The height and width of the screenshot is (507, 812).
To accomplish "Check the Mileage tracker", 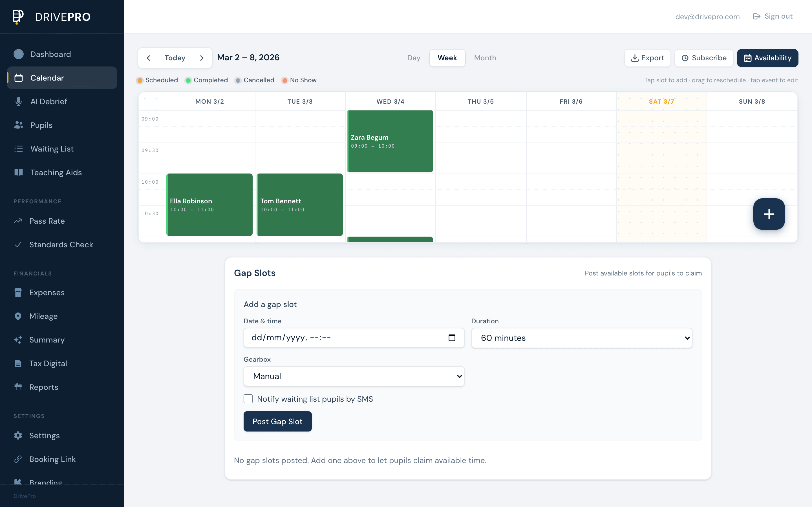I will pos(43,316).
